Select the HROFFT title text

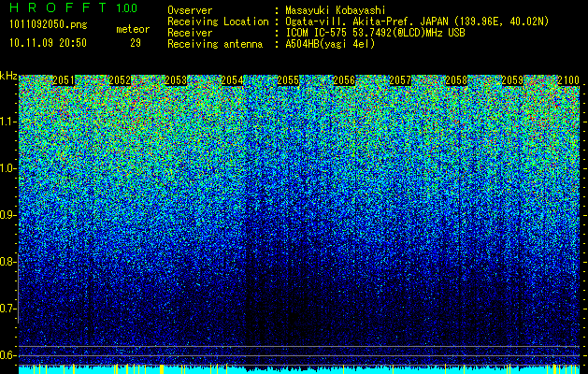coord(58,7)
